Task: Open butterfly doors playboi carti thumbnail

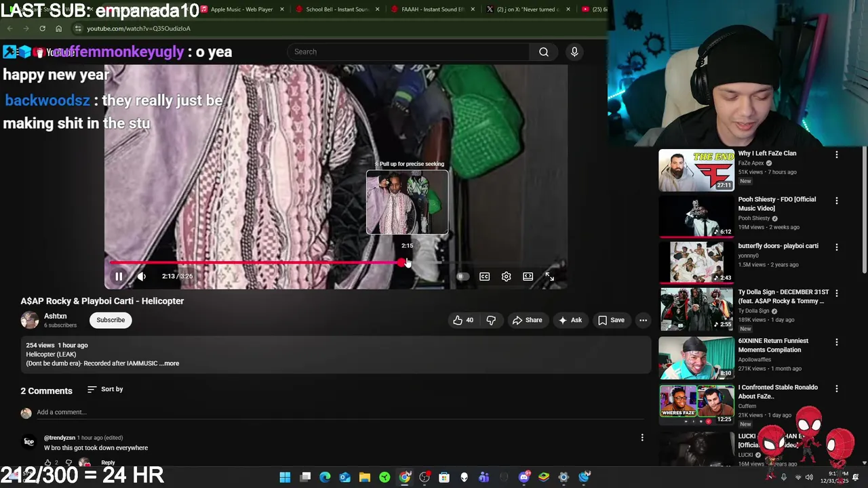Action: click(x=696, y=262)
